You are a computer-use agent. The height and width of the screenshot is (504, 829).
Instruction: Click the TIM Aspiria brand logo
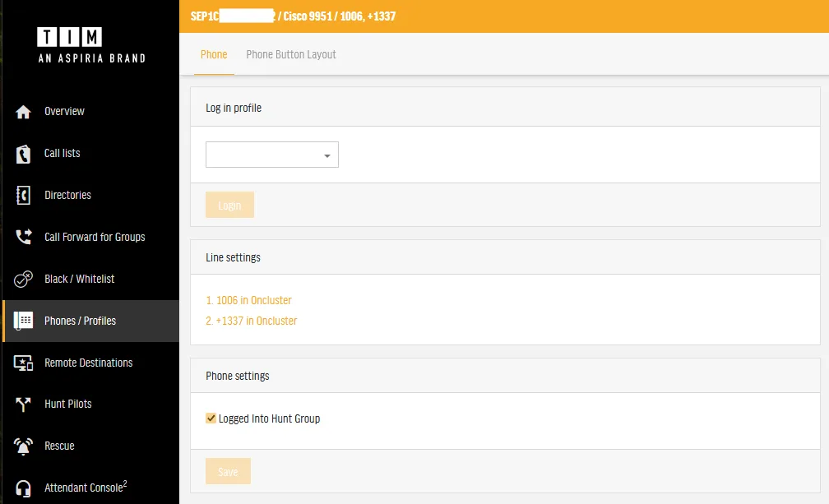91,45
